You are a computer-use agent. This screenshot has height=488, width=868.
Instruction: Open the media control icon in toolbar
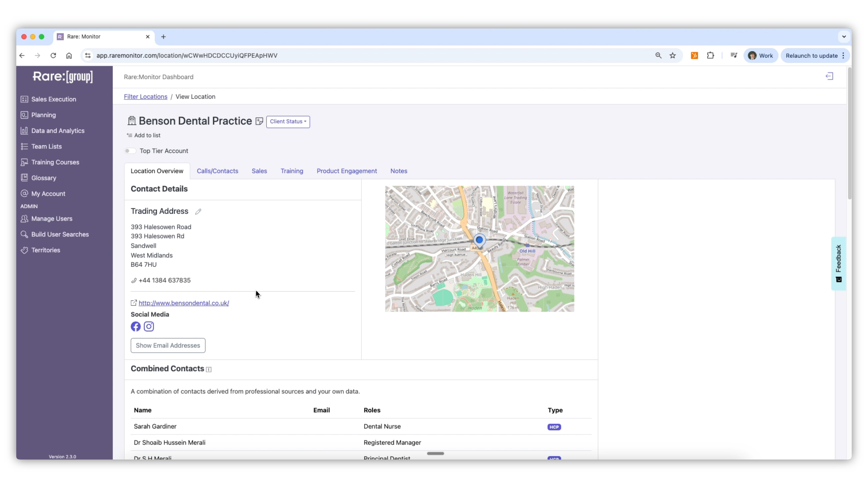click(x=734, y=56)
